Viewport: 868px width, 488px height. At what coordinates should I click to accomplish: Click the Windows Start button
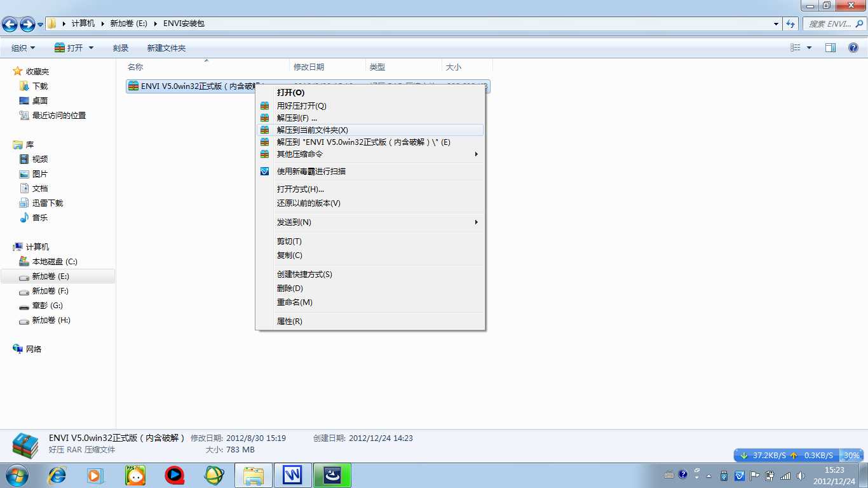click(x=17, y=475)
